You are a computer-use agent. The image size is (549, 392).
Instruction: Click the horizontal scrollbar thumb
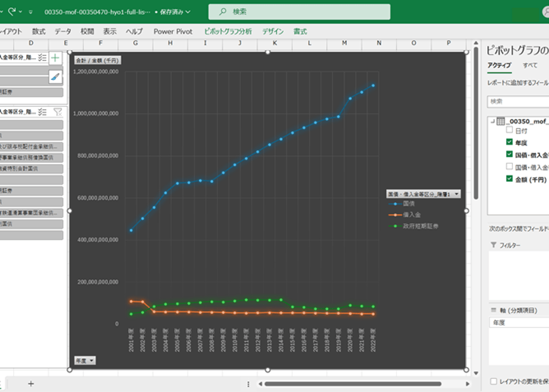coord(352,384)
